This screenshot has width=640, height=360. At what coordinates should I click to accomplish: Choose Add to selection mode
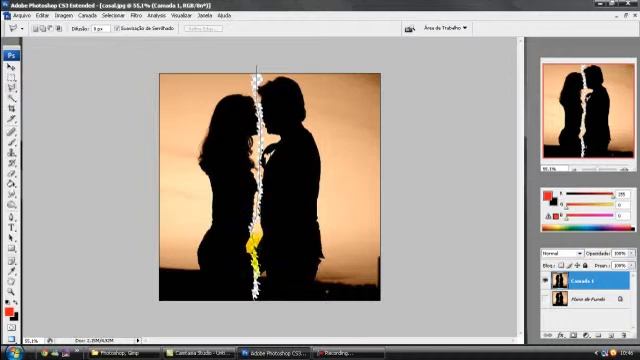pos(43,29)
